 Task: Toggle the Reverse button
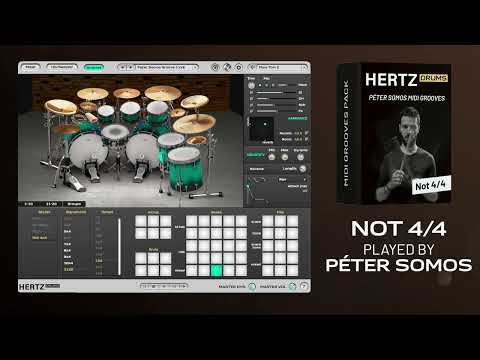tap(257, 169)
